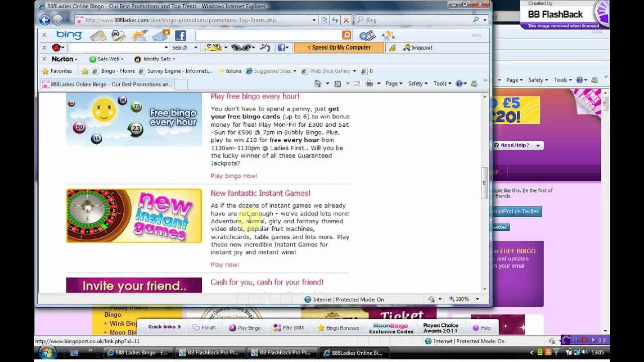The image size is (644, 362).
Task: Click Show Desktop icon in quick launch
Action: (x=74, y=352)
